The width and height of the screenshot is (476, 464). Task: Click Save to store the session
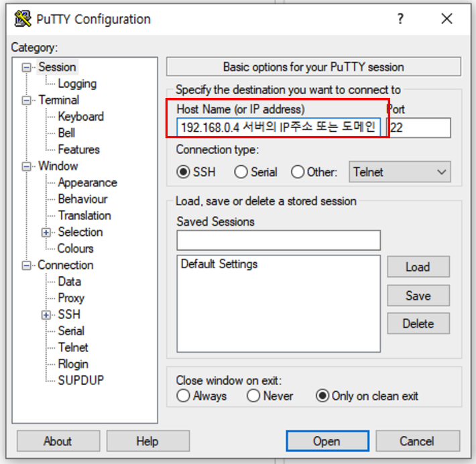(x=418, y=296)
